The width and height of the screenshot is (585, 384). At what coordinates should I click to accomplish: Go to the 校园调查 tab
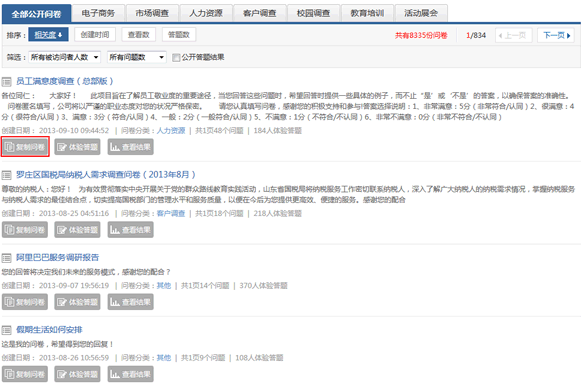coord(313,13)
